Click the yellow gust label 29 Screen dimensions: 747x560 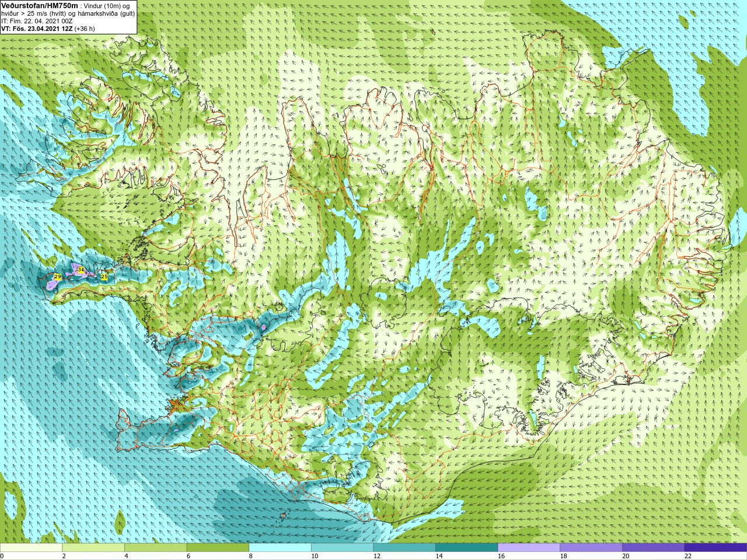coord(57,276)
